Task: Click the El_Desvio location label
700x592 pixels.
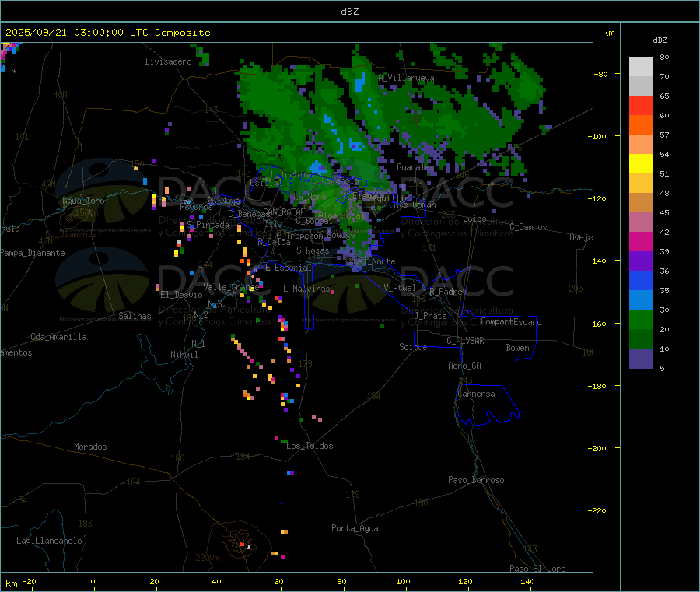Action: (182, 295)
